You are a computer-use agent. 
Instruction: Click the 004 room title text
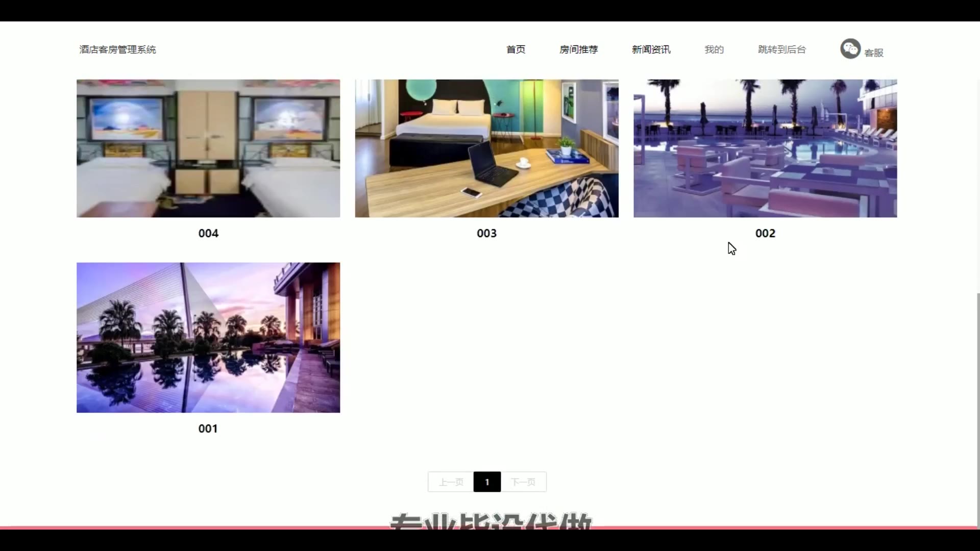[x=208, y=233]
